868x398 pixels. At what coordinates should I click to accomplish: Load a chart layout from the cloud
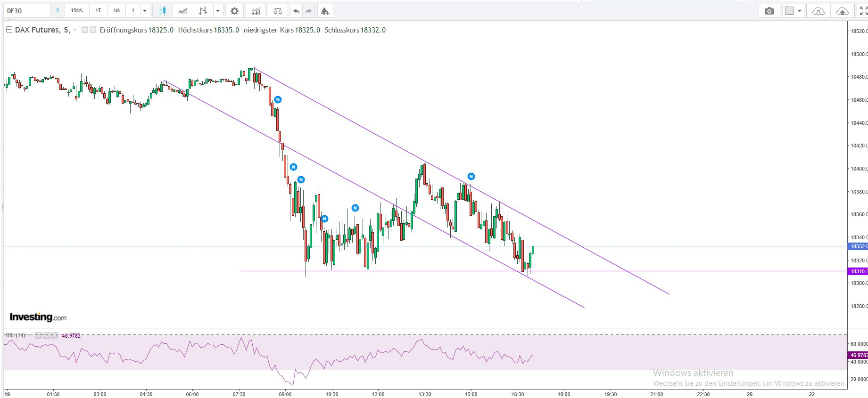(x=818, y=11)
